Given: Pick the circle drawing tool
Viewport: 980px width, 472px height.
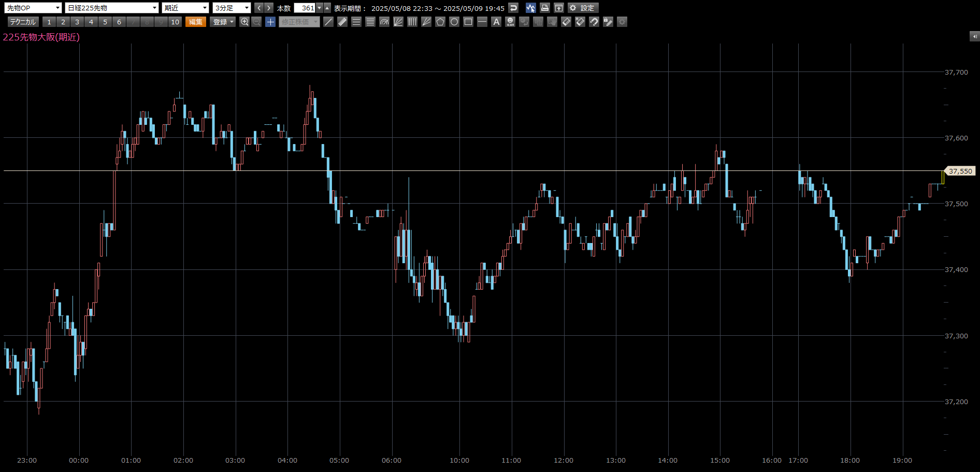Looking at the screenshot, I should click(454, 22).
